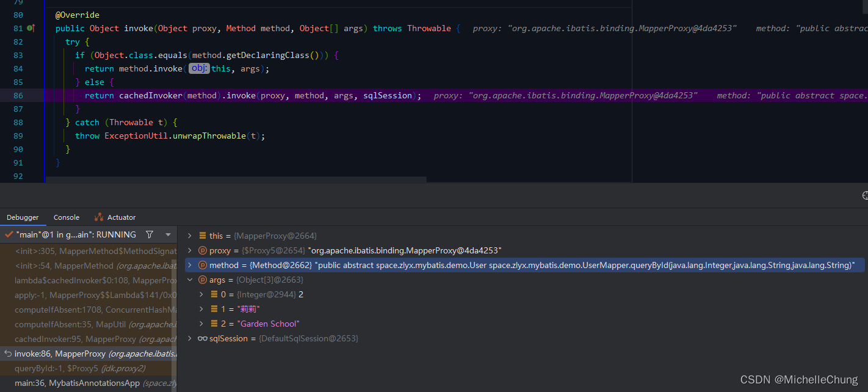The width and height of the screenshot is (868, 392).
Task: Collapse the args Object[3] node
Action: (189, 280)
